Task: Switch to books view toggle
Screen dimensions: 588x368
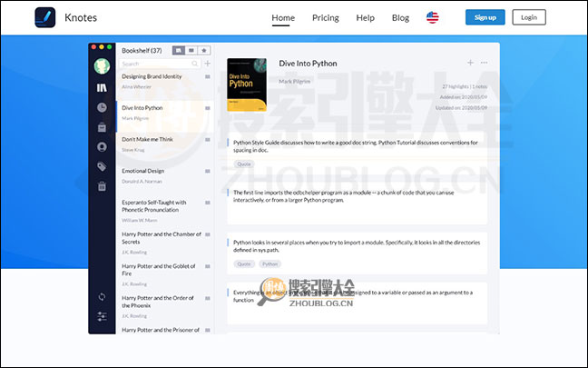Action: coord(179,50)
